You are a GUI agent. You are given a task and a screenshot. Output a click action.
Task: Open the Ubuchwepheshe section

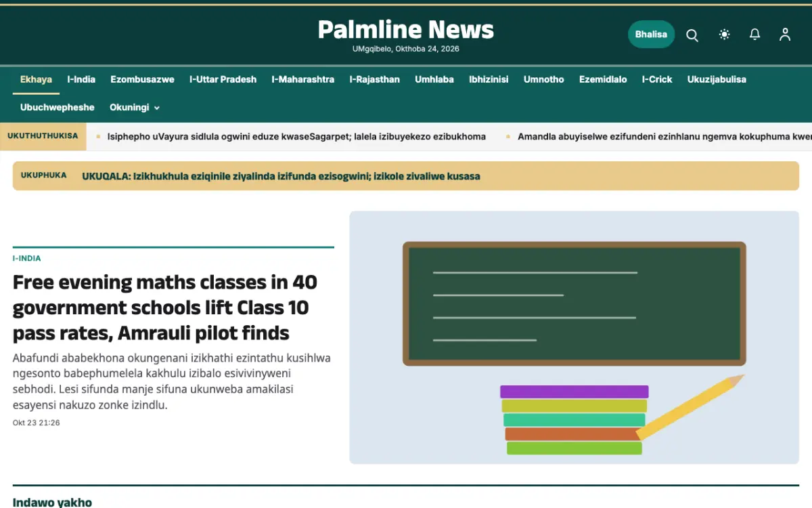[x=57, y=107]
